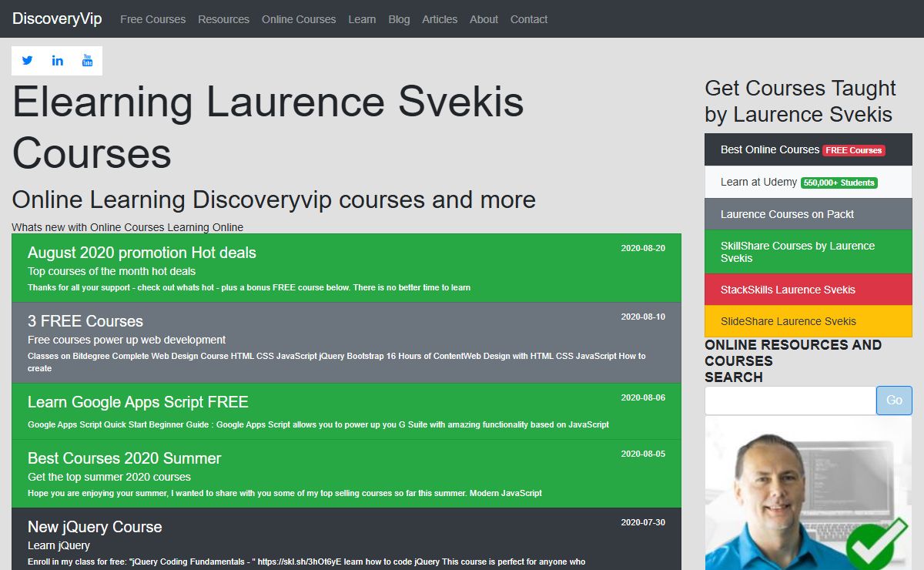Click the 2020-08-05 date label
The height and width of the screenshot is (570, 924).
click(643, 454)
